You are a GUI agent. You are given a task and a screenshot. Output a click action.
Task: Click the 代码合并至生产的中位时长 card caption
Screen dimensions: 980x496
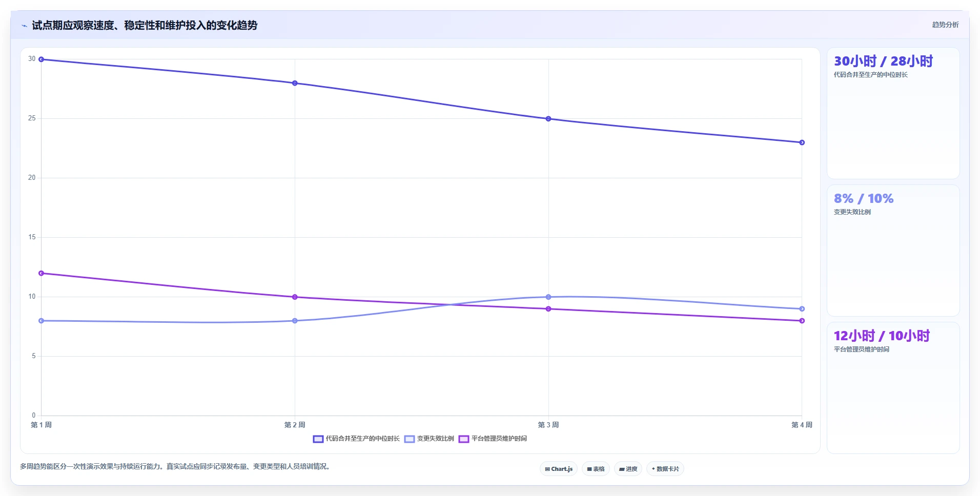[x=870, y=75]
